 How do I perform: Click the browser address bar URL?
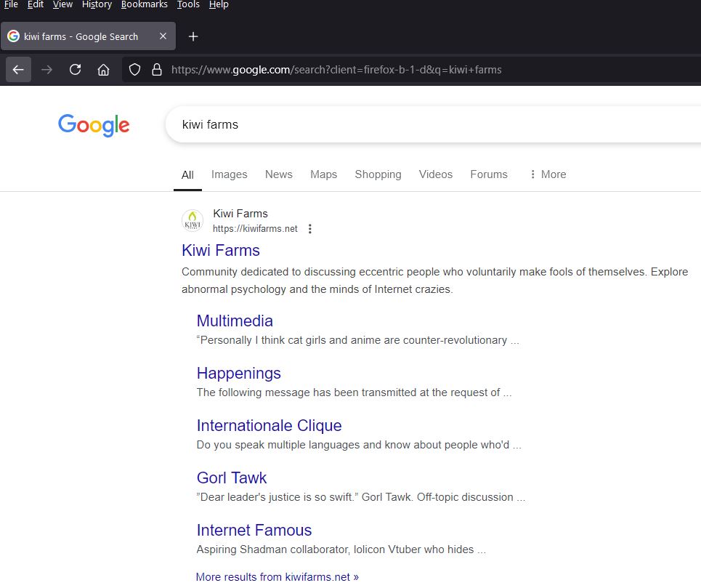coord(336,70)
